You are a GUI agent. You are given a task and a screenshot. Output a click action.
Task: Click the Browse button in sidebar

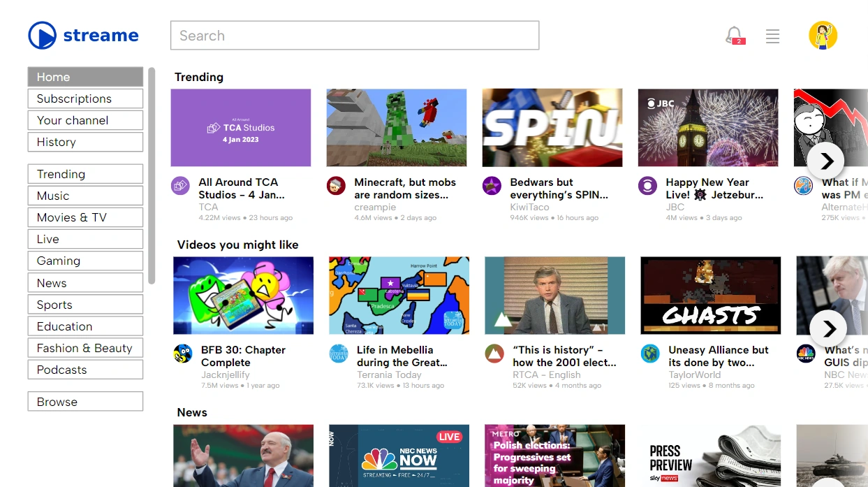[x=85, y=402]
